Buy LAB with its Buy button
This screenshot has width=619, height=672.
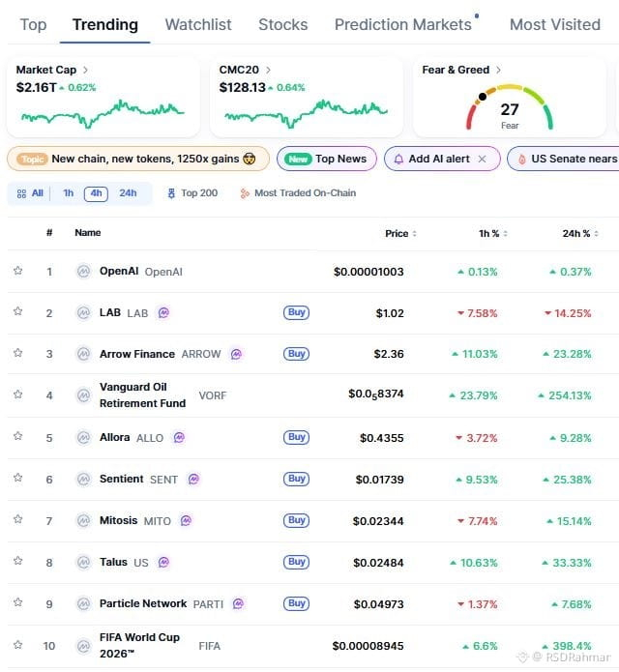[x=296, y=312]
